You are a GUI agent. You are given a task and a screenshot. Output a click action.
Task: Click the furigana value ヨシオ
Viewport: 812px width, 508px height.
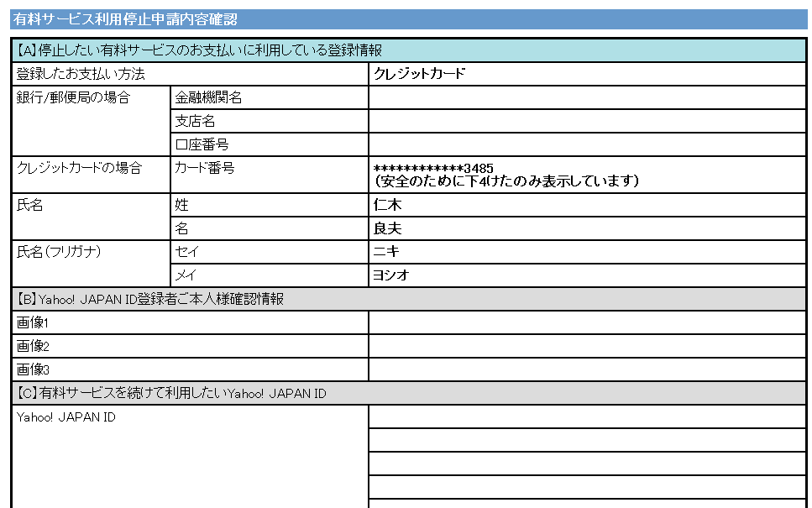tap(391, 275)
